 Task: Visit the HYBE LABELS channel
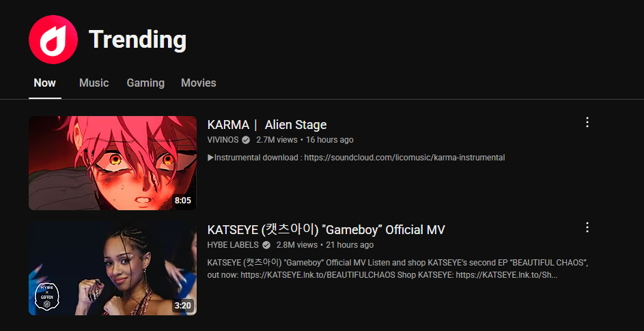pos(234,245)
